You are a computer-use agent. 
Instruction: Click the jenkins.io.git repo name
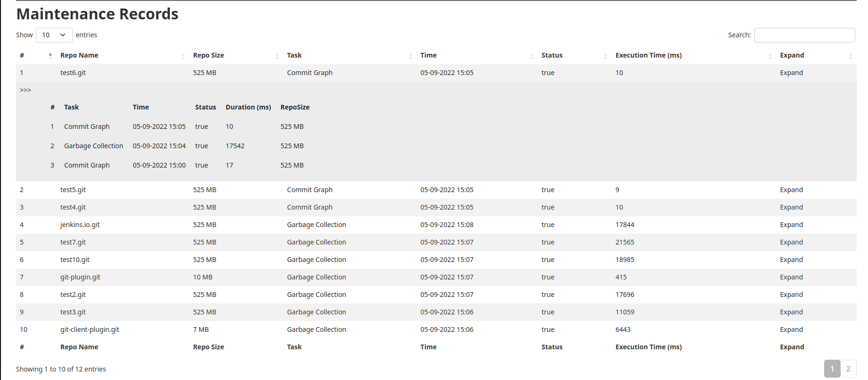[x=80, y=225]
